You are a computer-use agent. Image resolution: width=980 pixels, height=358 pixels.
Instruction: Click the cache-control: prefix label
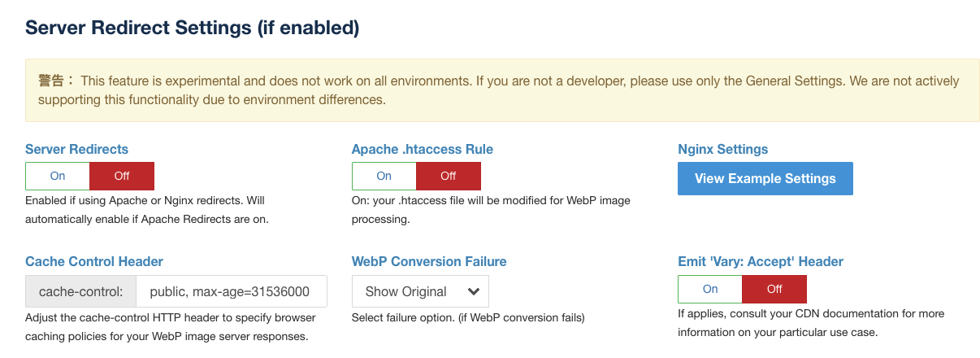pos(81,291)
